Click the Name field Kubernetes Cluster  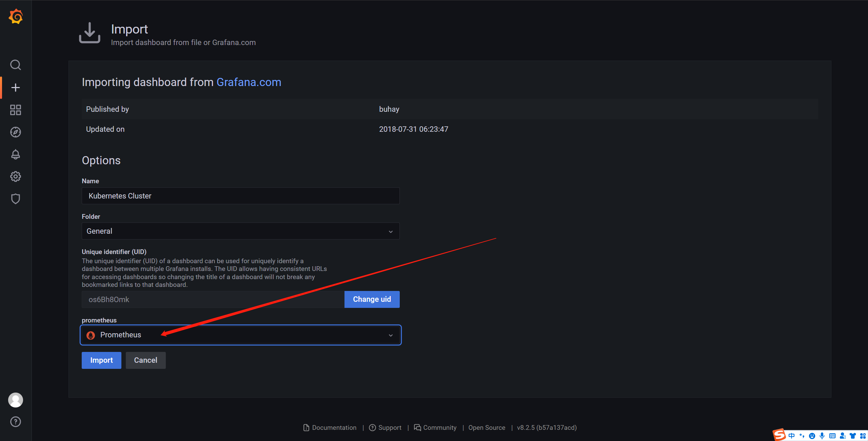coord(240,196)
